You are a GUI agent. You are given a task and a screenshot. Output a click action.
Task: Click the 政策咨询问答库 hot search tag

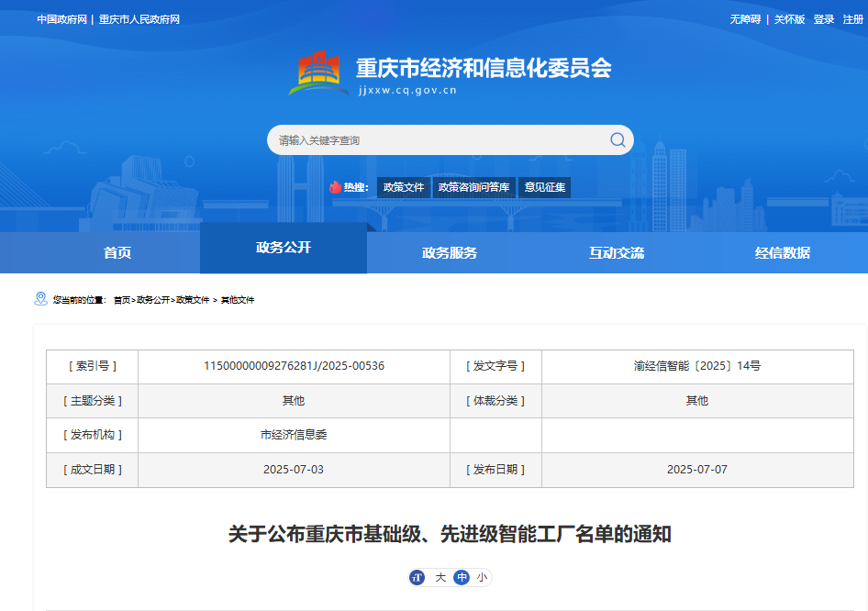473,187
